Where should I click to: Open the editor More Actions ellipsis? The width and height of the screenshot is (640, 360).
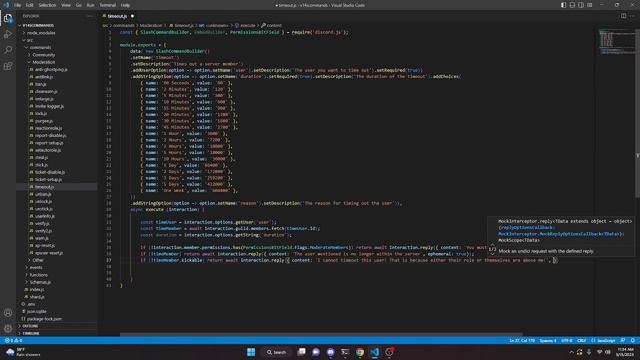coord(632,16)
